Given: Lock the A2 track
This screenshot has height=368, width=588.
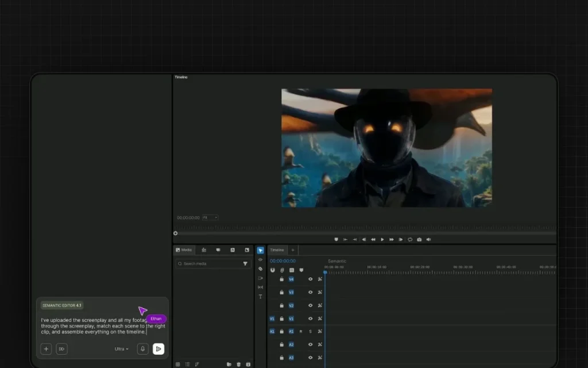Looking at the screenshot, I should [281, 344].
